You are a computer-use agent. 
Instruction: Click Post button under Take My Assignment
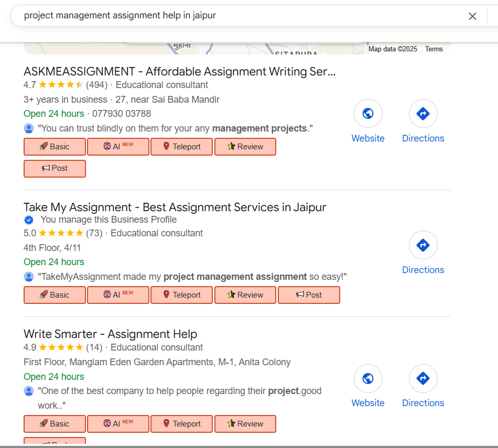pos(309,295)
